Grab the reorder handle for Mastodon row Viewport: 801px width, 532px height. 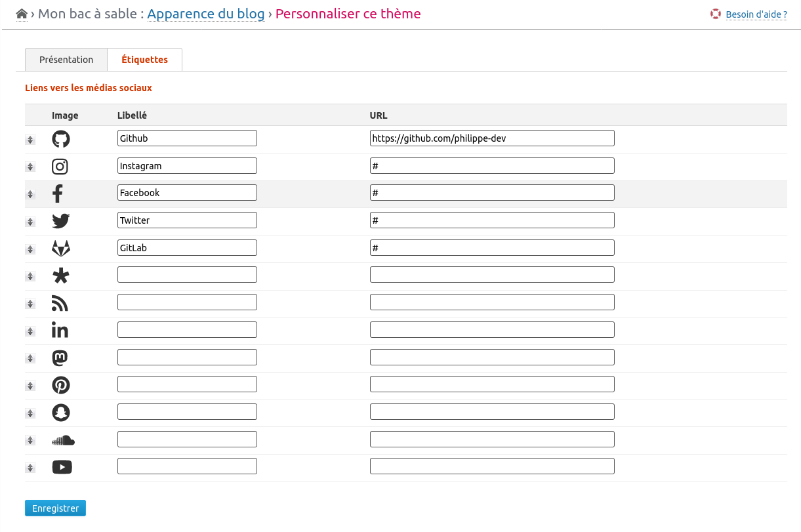coord(30,358)
